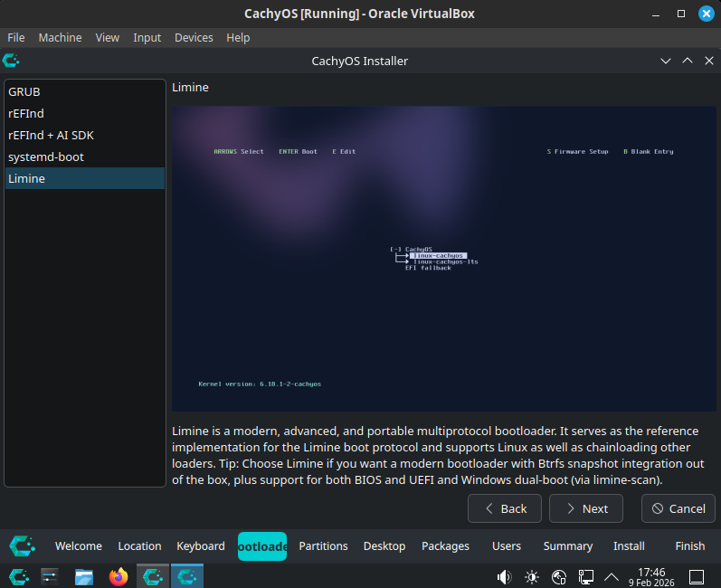Open the CachyOS application launcher in taskbar
Viewport: 721px width, 588px height.
click(x=16, y=576)
